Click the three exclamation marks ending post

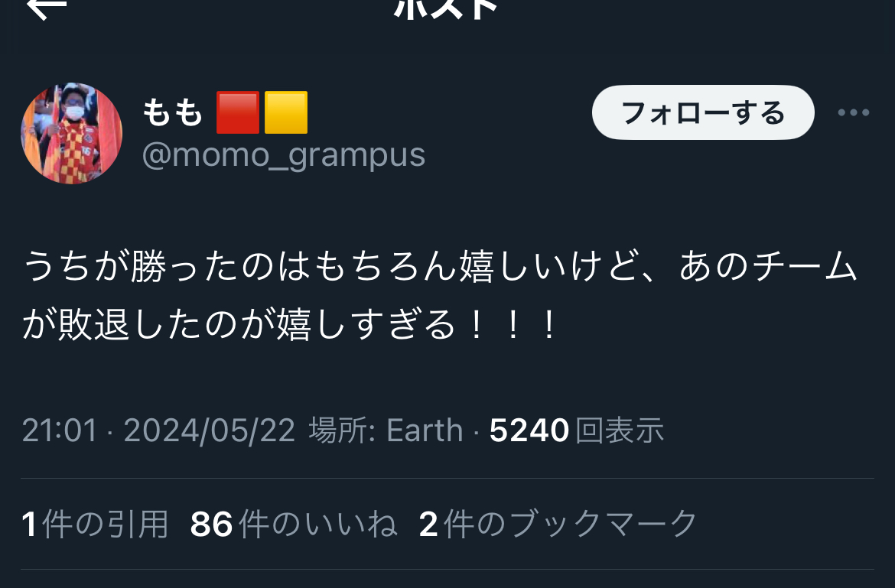pyautogui.click(x=512, y=324)
